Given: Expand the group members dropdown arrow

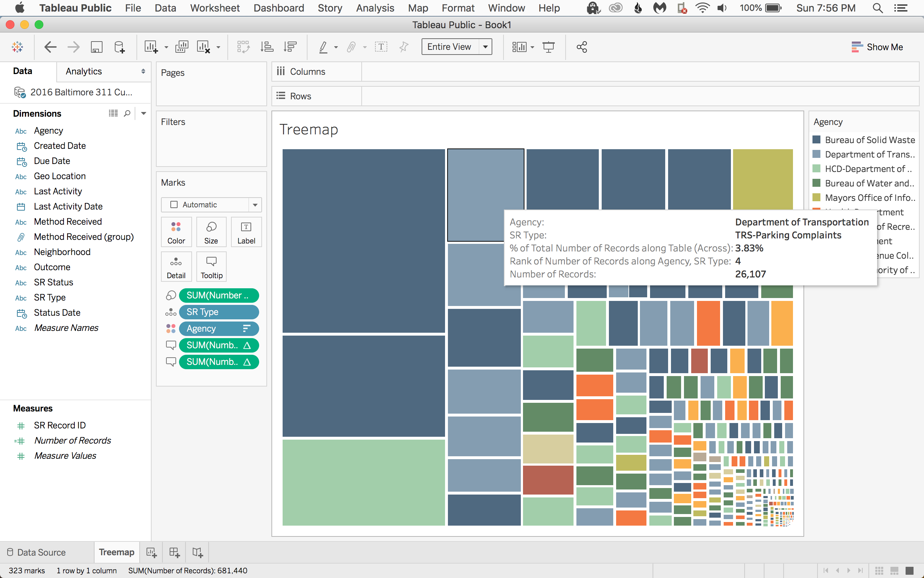Looking at the screenshot, I should [365, 47].
